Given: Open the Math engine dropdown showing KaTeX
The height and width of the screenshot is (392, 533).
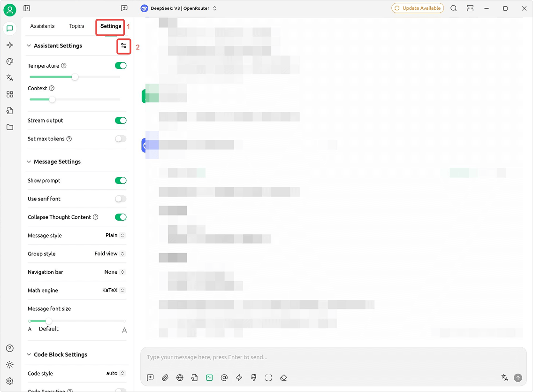Looking at the screenshot, I should (114, 290).
